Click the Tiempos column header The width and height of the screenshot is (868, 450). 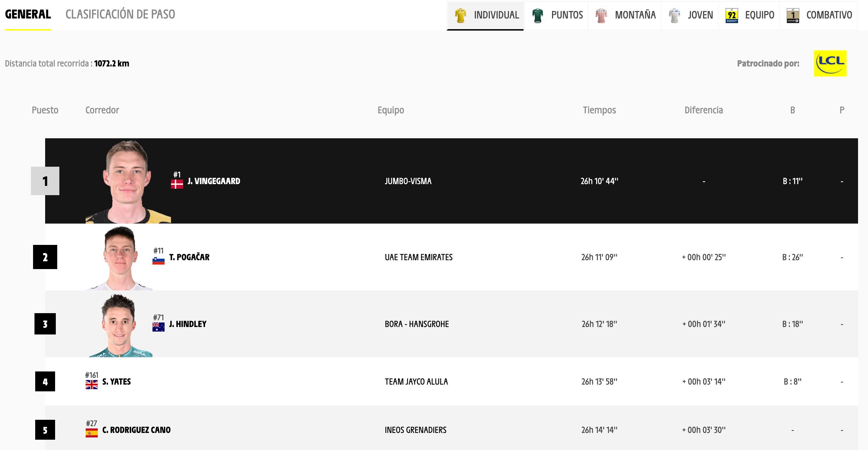coord(599,110)
